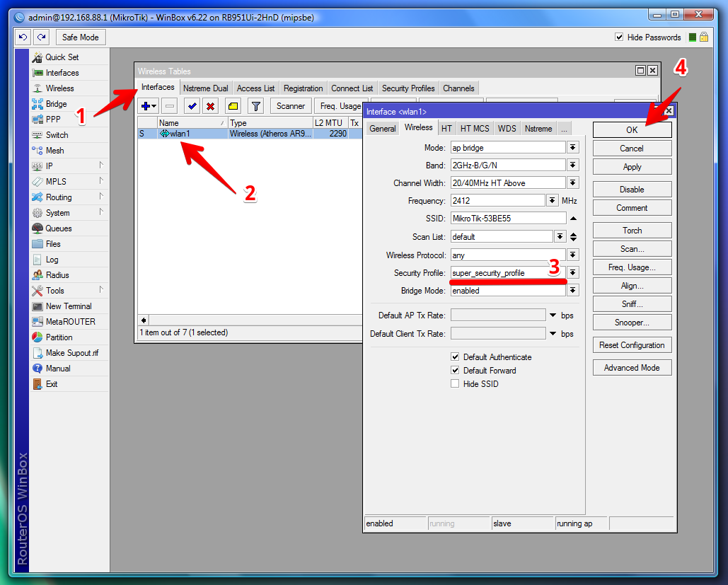728x585 pixels.
Task: Open Files in the sidebar
Action: (53, 244)
